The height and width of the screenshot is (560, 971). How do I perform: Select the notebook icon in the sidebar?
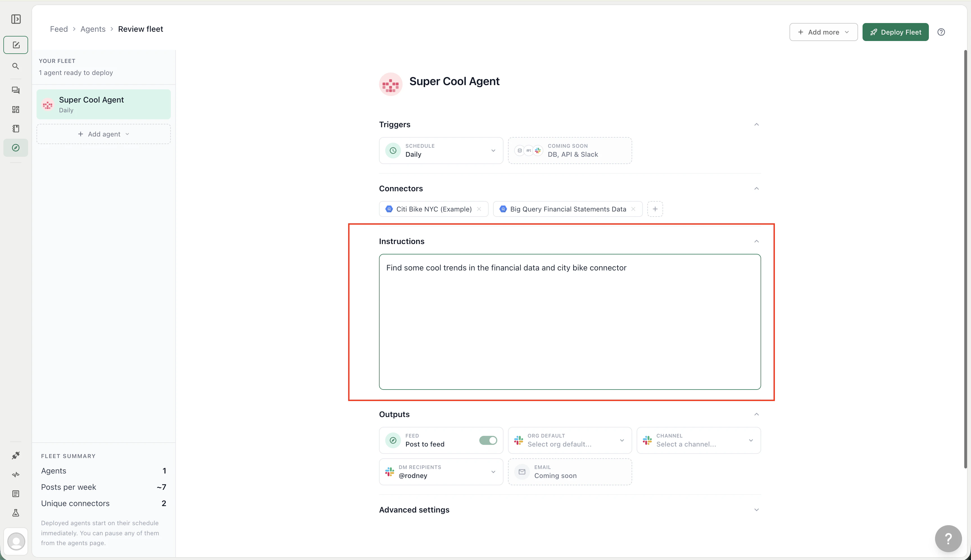[15, 128]
